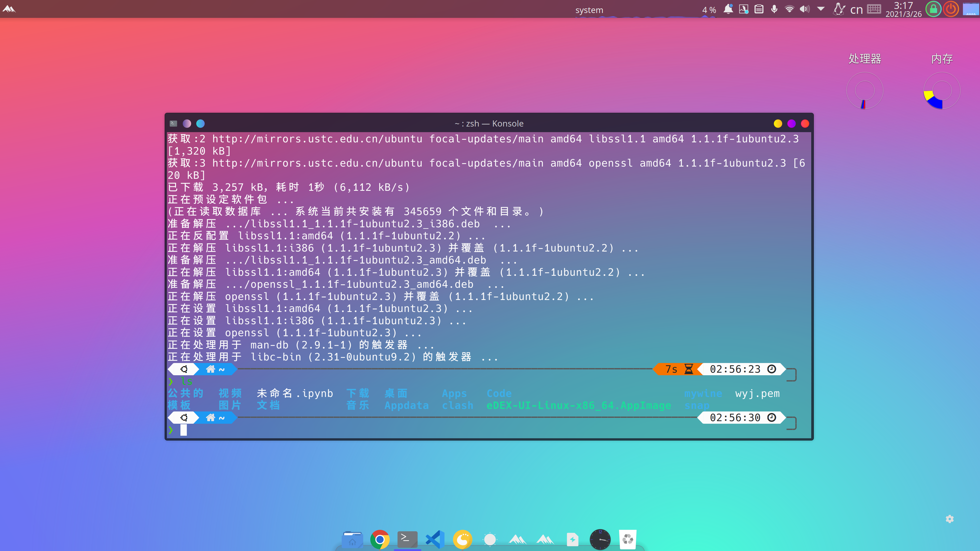Open the clock showing 3:17

(x=903, y=9)
